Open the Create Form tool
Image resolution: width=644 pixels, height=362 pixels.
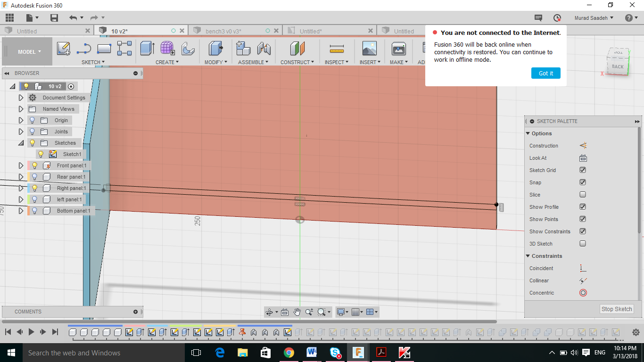point(167,48)
